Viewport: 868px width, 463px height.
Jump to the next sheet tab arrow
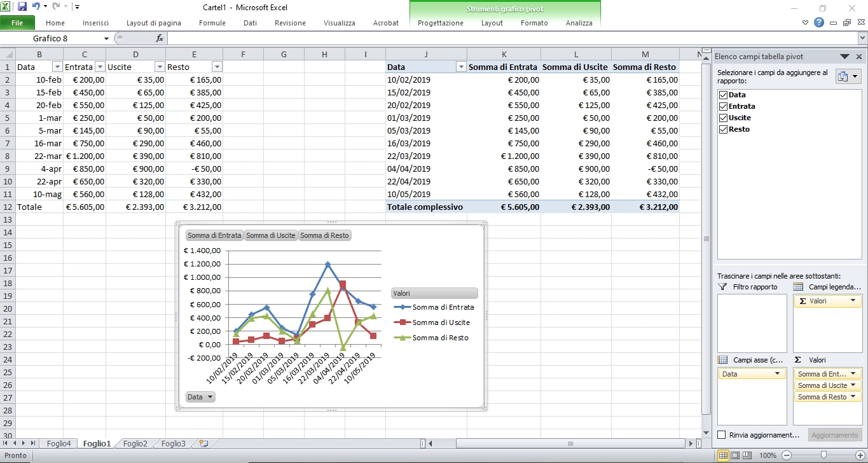point(24,443)
